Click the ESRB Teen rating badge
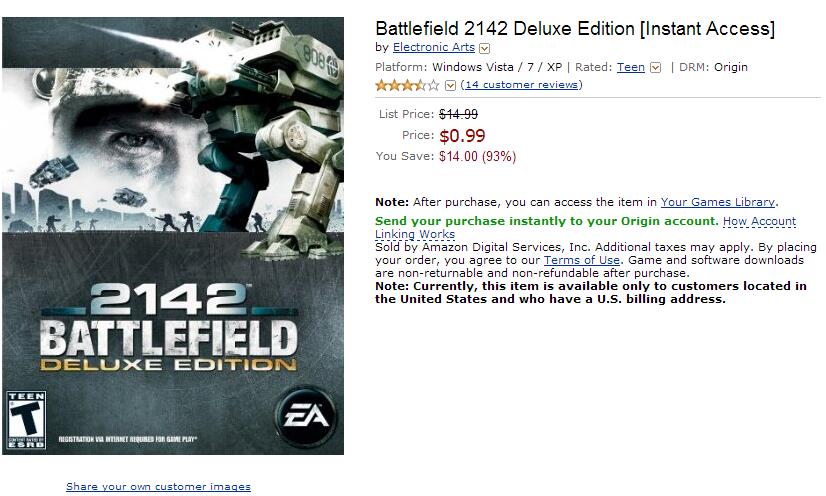 point(26,420)
